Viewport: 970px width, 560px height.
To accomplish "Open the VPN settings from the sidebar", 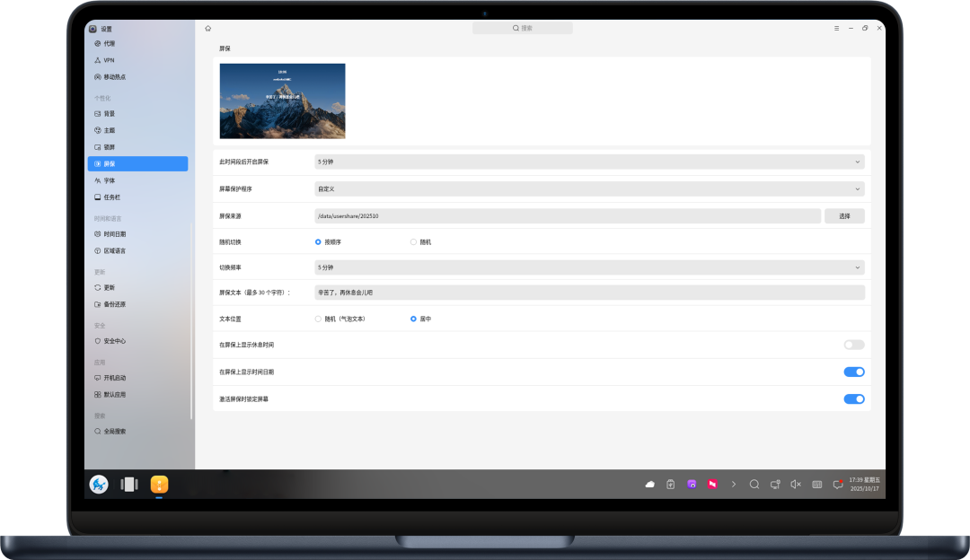I will [108, 60].
